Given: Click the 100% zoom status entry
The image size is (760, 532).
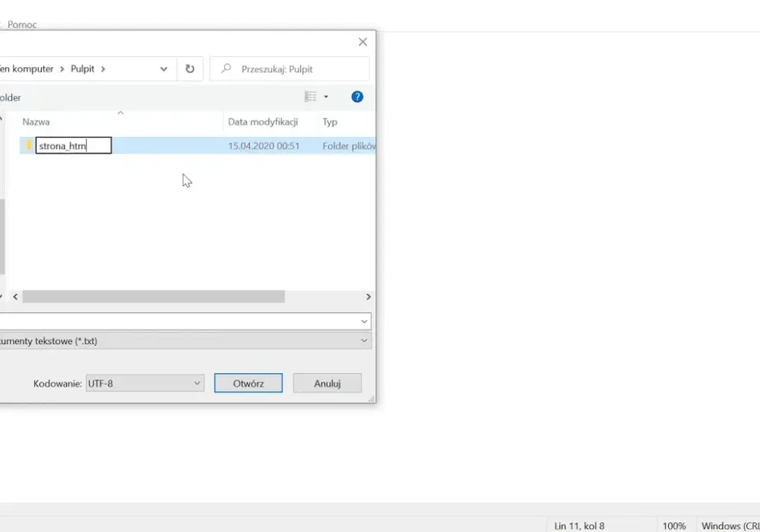Looking at the screenshot, I should point(674,526).
